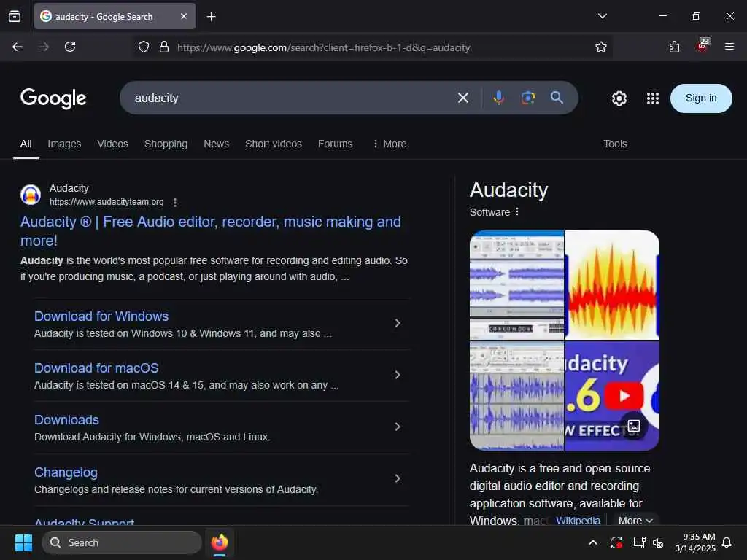Open the blue waveform tracks thumbnail

pyautogui.click(x=517, y=396)
